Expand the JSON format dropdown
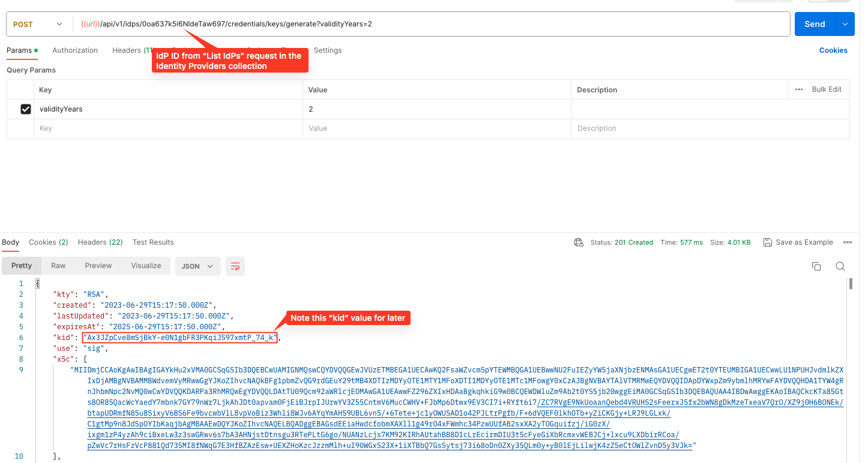 coord(197,266)
